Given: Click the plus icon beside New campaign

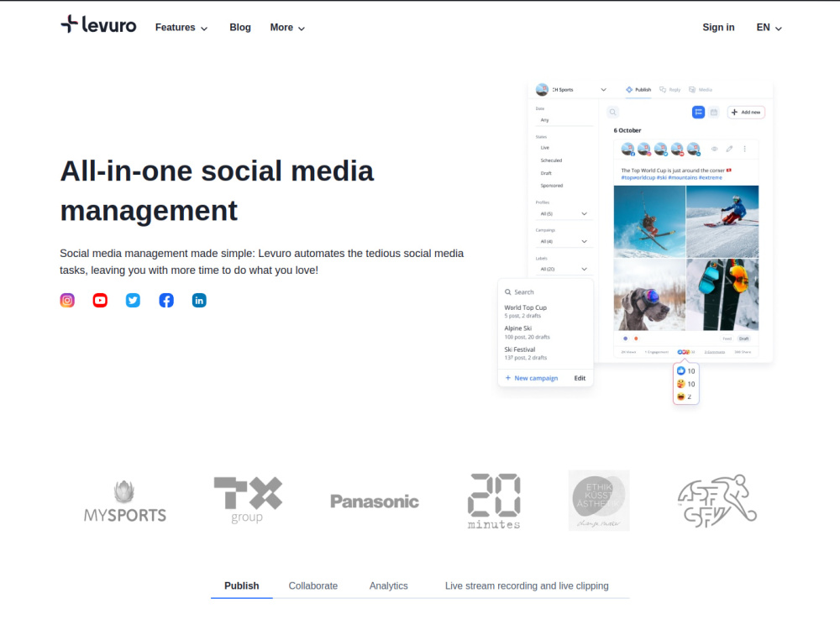Looking at the screenshot, I should click(508, 378).
